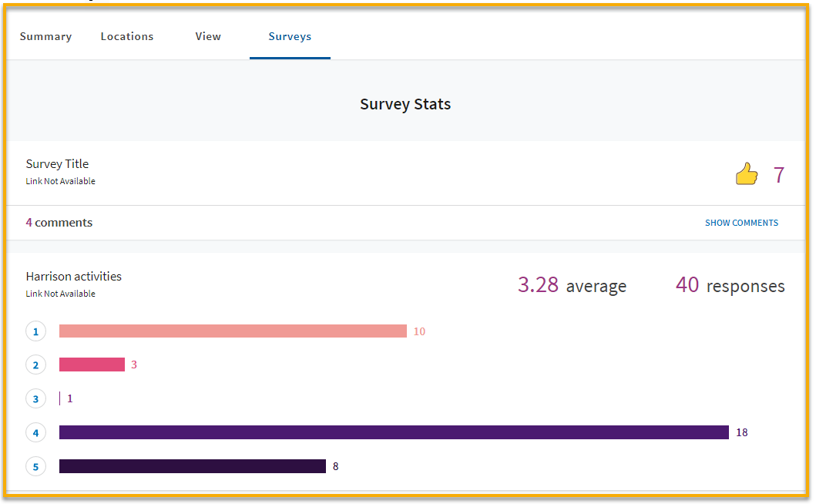Click the "40 responses" value
This screenshot has width=816, height=504.
click(730, 285)
